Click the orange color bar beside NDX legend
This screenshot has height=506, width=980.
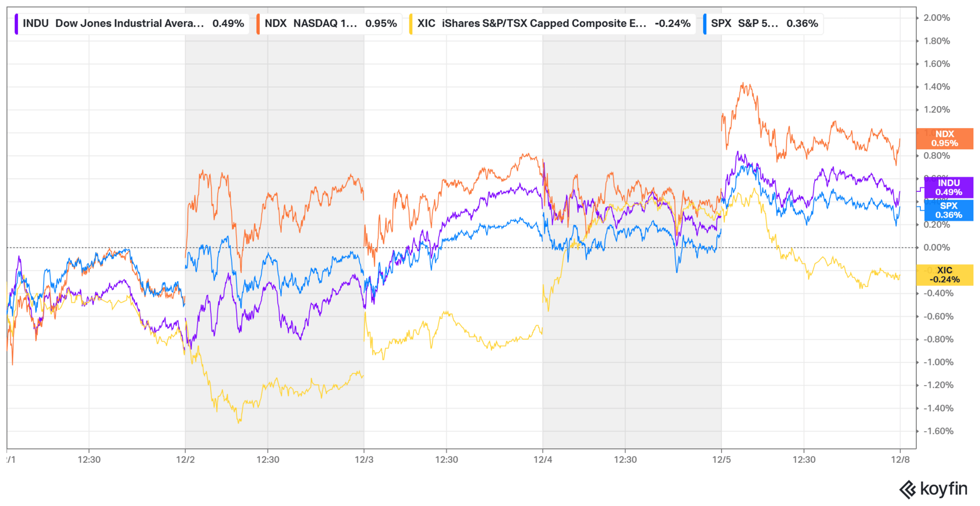258,24
